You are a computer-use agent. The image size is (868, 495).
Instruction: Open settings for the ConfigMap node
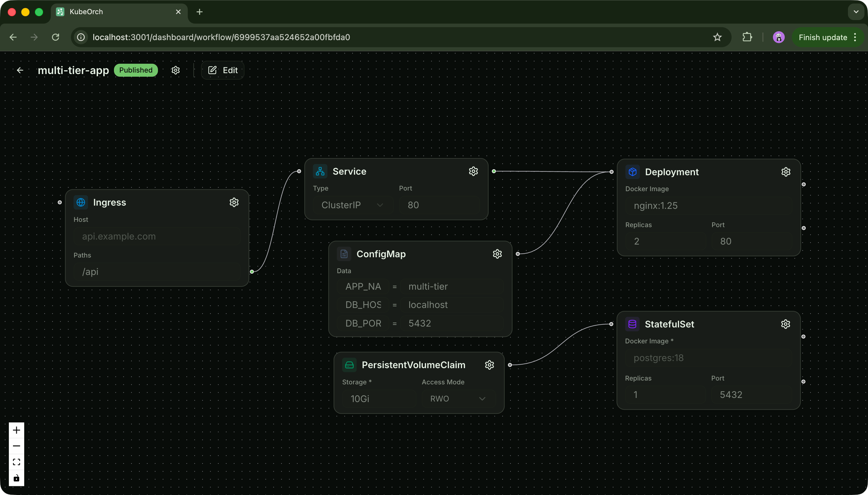coord(497,254)
